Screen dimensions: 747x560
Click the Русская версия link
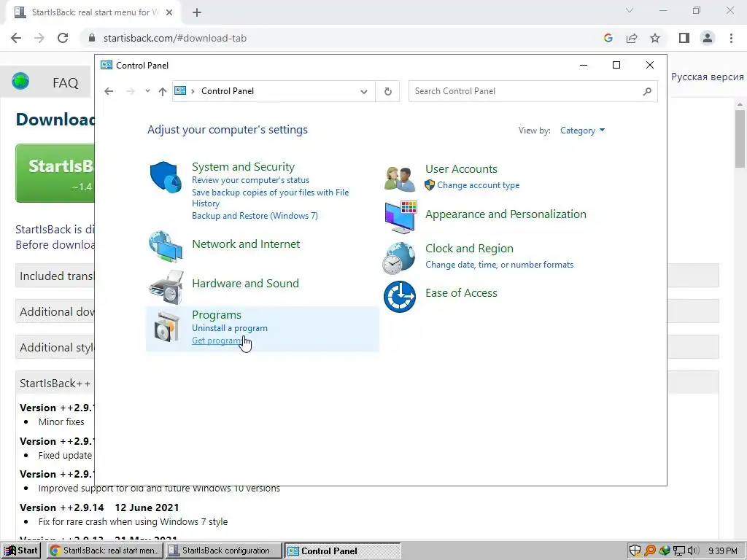[x=707, y=77]
